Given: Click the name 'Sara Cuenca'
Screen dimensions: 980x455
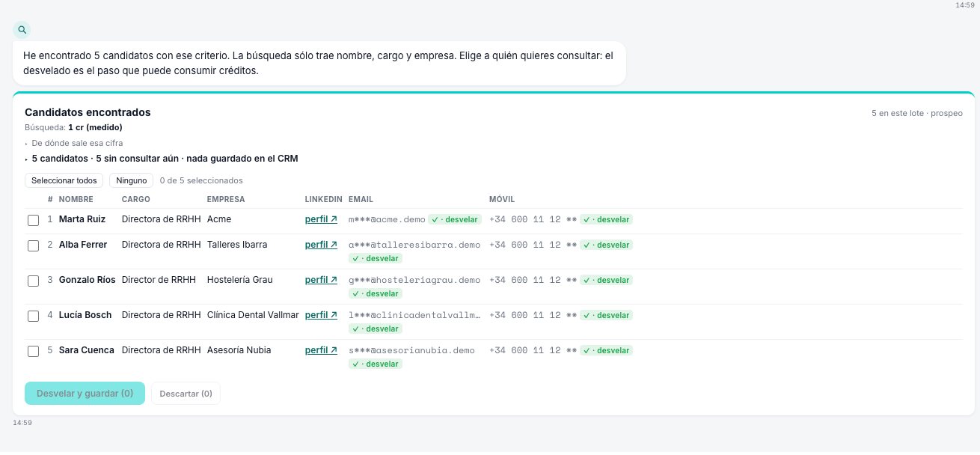Looking at the screenshot, I should 87,350.
